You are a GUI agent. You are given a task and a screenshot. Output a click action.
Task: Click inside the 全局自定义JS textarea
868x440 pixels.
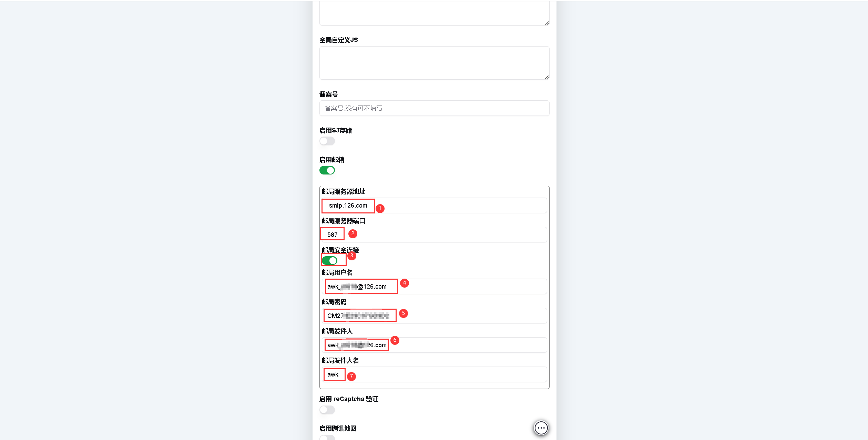pos(434,63)
